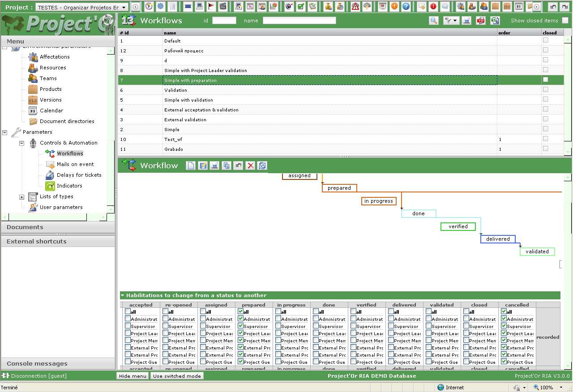573x392 pixels.
Task: Save the workflow with the save icon
Action: (203, 166)
